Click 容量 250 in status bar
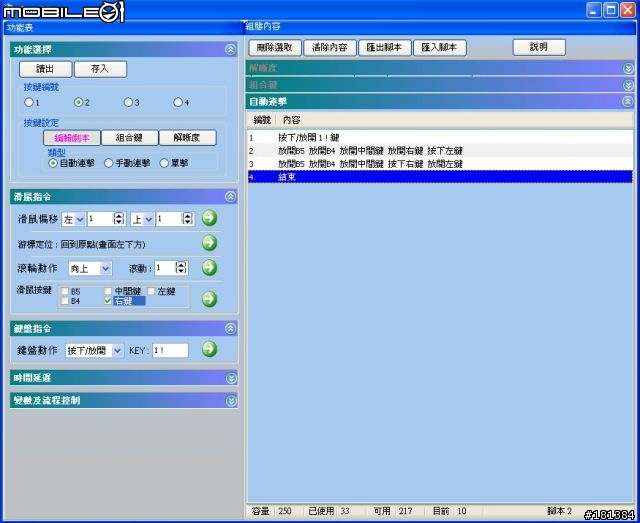The image size is (640, 523). pyautogui.click(x=272, y=511)
